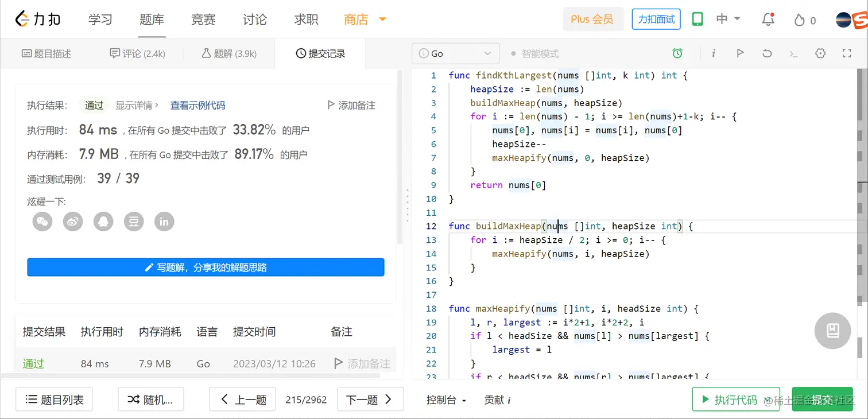Click the run play icon in the editor toolbar
The image size is (868, 419).
(740, 53)
